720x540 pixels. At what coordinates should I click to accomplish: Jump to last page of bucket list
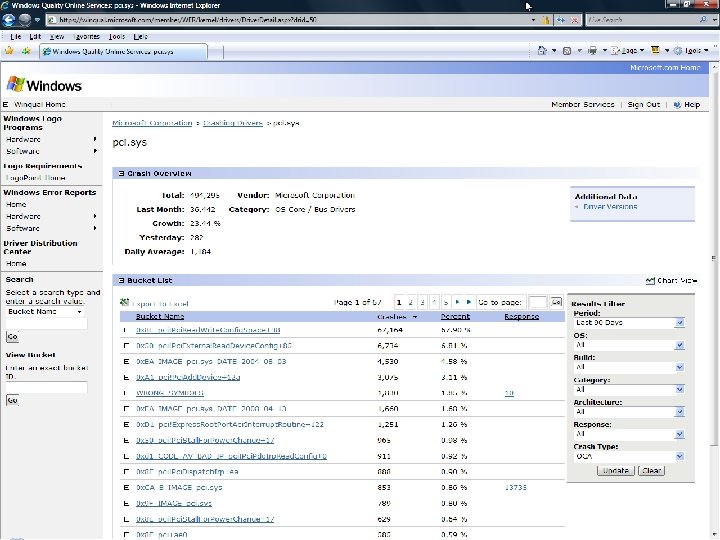(x=469, y=301)
